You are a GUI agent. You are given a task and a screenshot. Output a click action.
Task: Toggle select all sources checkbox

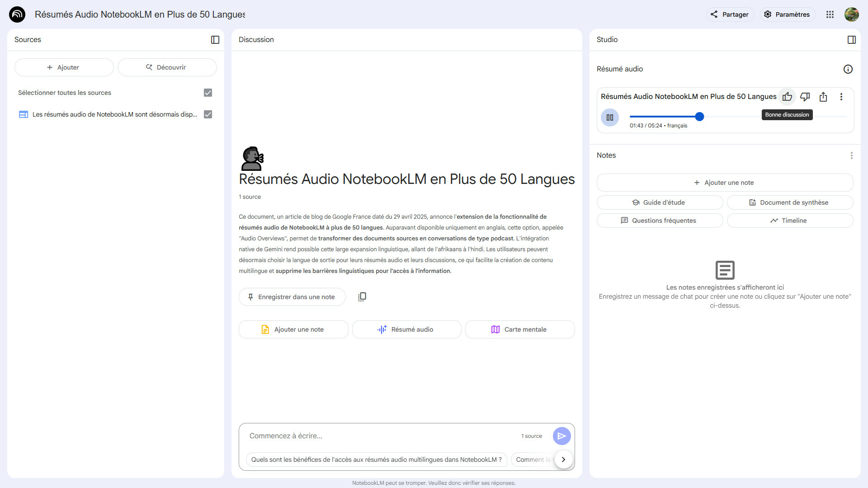click(x=208, y=93)
